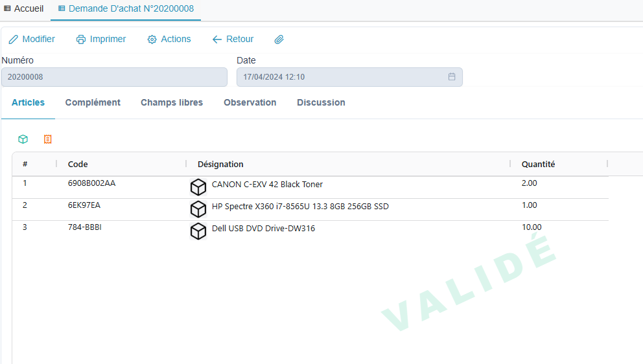Image resolution: width=643 pixels, height=364 pixels.
Task: Go back with the Retour arrow
Action: click(x=233, y=40)
